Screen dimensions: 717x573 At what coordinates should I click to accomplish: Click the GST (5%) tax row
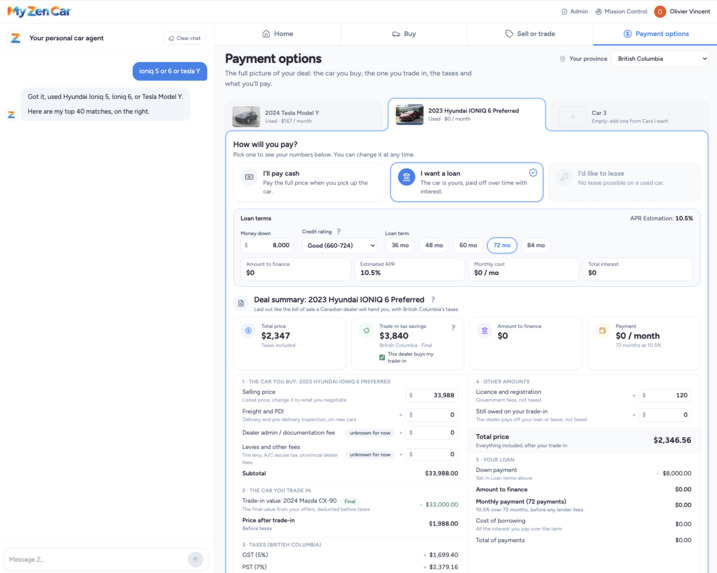pos(350,555)
